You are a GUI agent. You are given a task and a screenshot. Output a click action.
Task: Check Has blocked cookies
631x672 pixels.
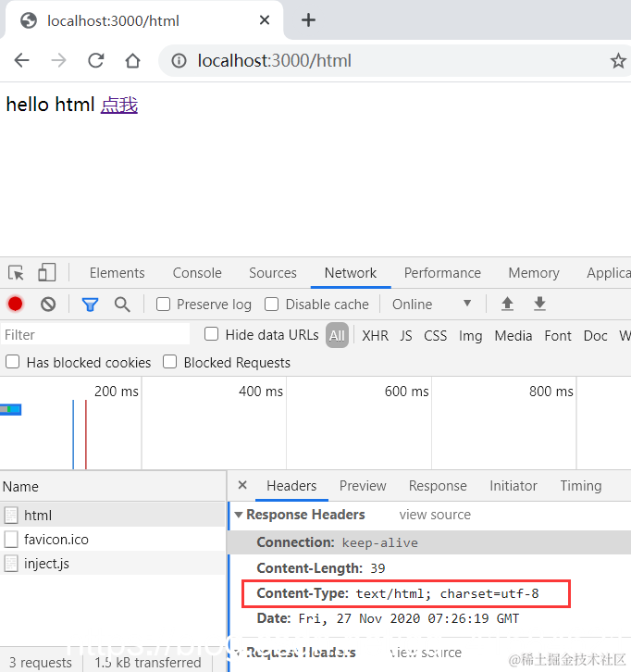(12, 362)
